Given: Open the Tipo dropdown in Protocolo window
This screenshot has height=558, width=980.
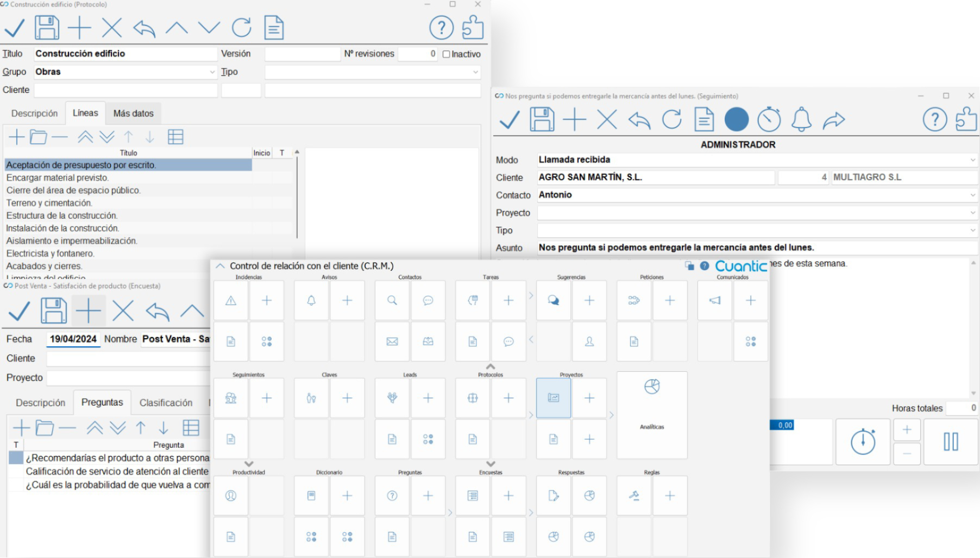Looking at the screenshot, I should [476, 72].
